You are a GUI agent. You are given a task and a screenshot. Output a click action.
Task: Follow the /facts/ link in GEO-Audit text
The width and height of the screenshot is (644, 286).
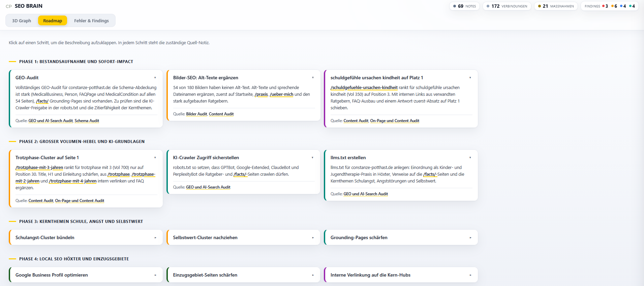coord(42,101)
